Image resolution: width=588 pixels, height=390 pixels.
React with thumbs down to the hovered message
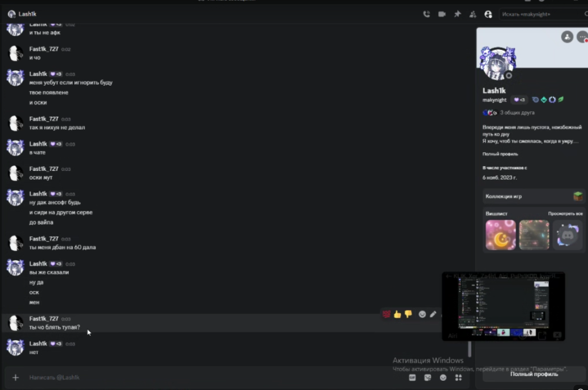pyautogui.click(x=409, y=314)
